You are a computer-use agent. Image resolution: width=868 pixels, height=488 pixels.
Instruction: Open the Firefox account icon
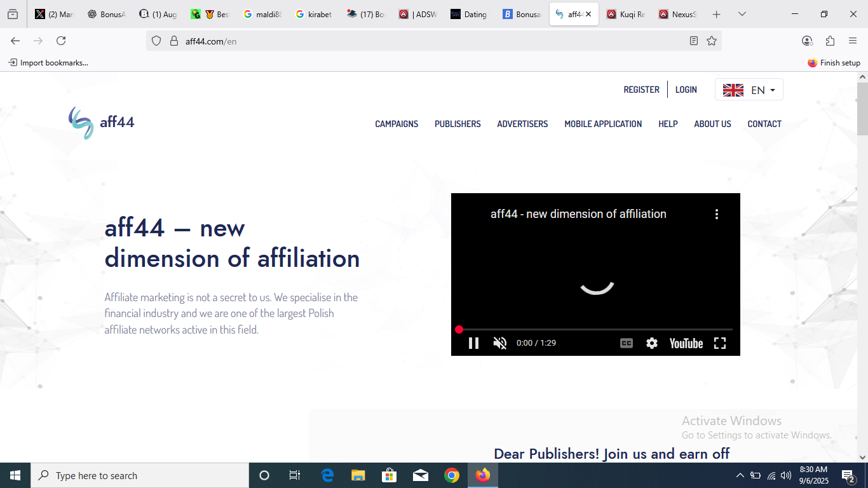[807, 41]
